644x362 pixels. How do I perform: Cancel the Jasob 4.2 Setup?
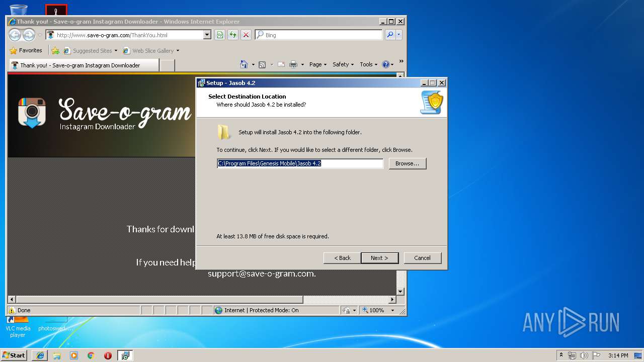423,258
